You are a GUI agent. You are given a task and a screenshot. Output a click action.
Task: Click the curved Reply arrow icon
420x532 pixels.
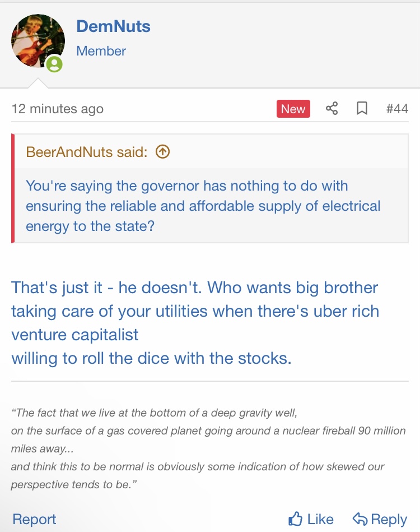(360, 519)
